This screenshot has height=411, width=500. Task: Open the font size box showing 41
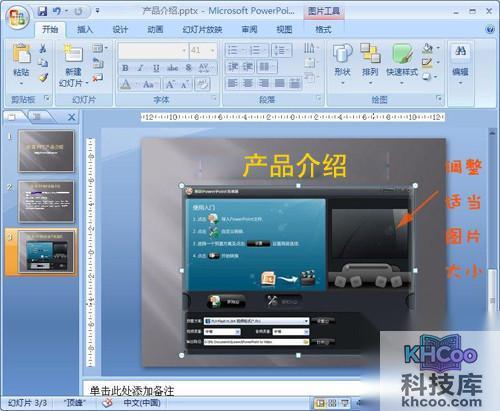202,51
